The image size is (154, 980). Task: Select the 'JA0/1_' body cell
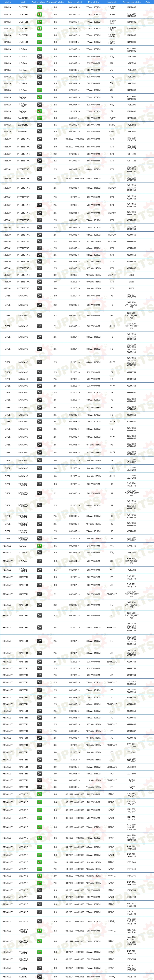(112, 977)
